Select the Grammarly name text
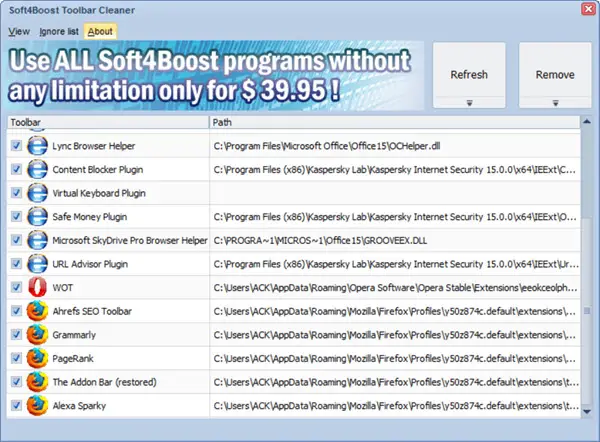 pyautogui.click(x=74, y=335)
